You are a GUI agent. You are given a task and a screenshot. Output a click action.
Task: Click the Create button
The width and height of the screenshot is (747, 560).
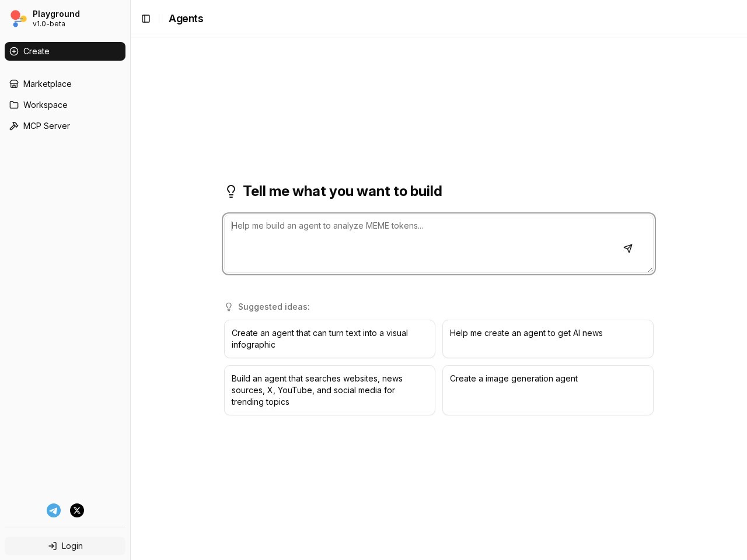(x=65, y=51)
